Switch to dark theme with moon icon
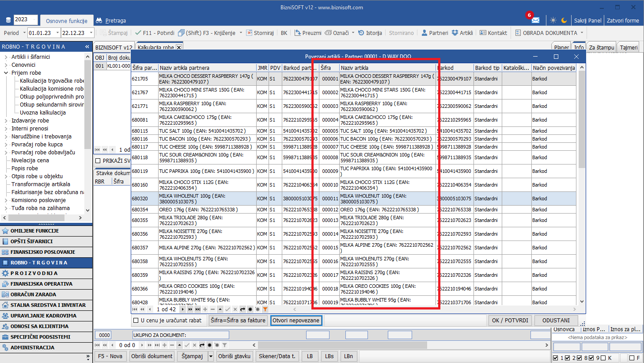The image size is (644, 363). 564,20
